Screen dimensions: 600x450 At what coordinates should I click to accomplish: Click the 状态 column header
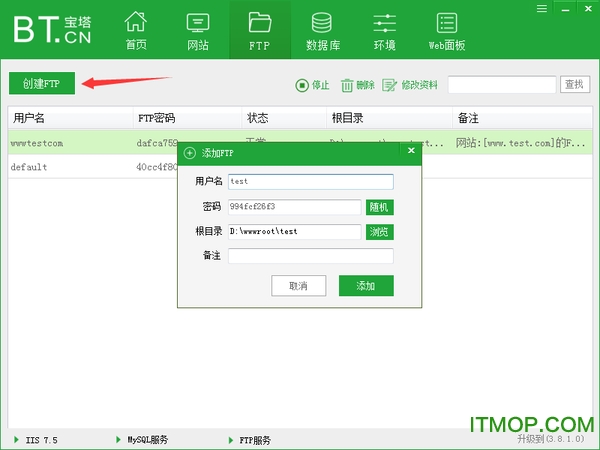pos(284,118)
